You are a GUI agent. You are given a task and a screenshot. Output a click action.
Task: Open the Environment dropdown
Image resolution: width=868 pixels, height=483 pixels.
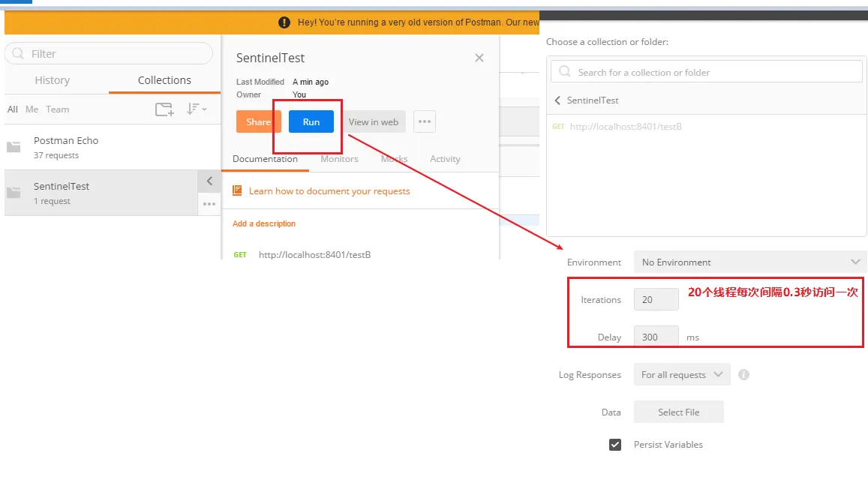click(x=751, y=262)
